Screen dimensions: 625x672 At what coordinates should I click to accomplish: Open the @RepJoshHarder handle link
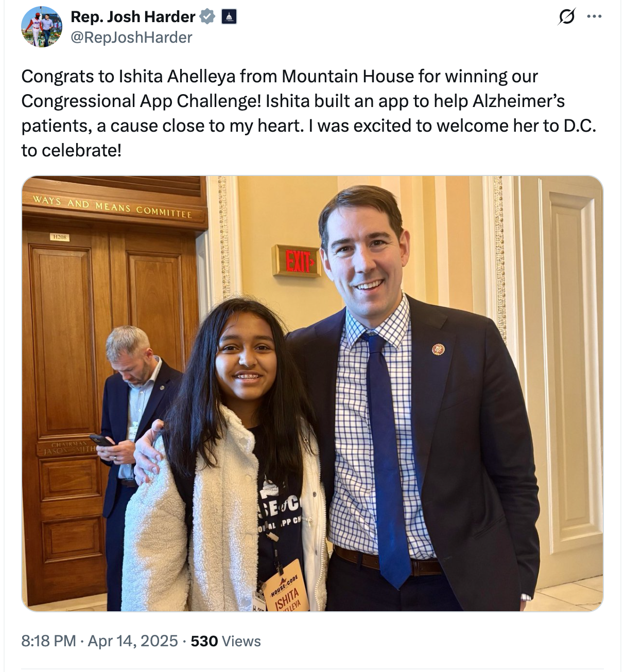[x=131, y=38]
